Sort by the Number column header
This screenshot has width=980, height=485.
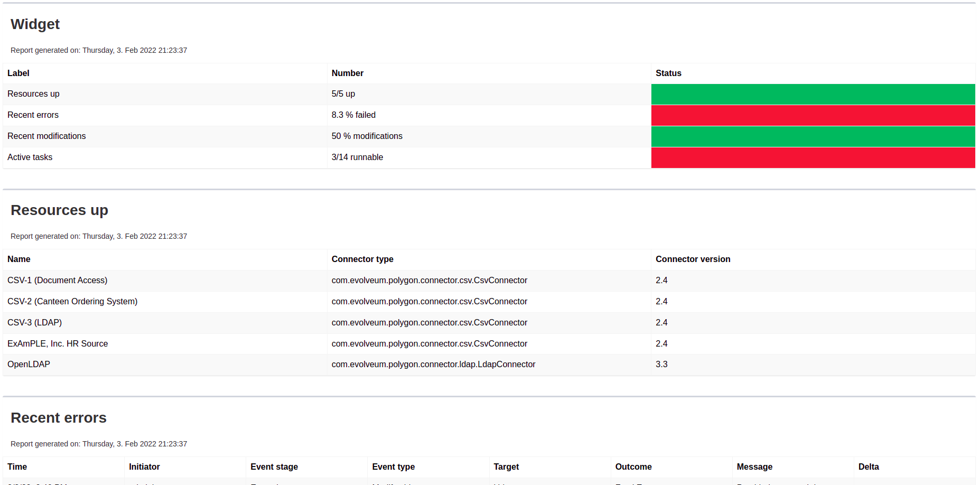pos(347,73)
